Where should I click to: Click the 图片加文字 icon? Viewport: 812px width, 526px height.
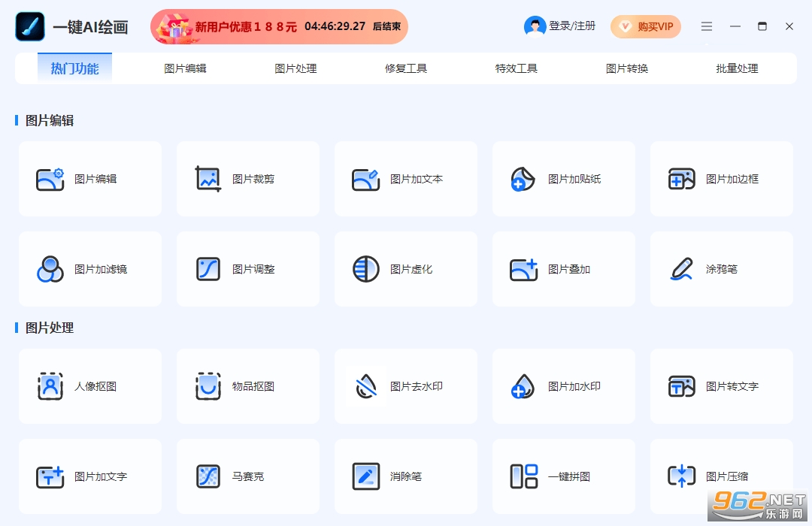[50, 476]
